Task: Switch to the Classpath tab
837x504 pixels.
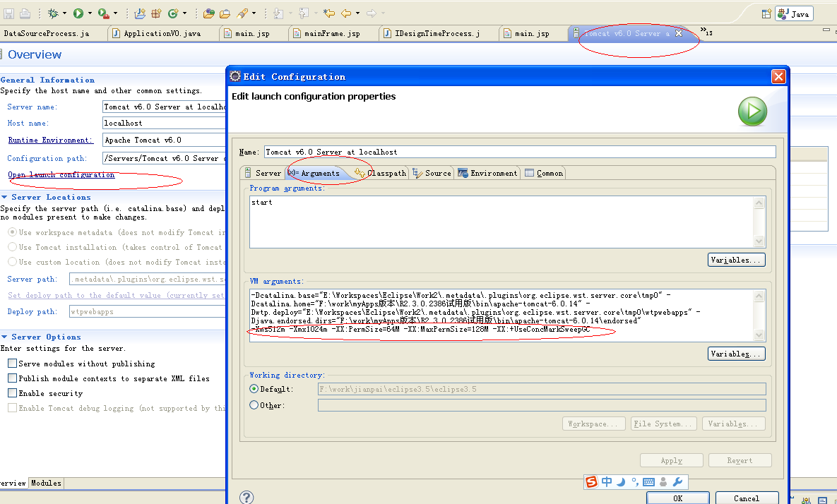Action: pyautogui.click(x=381, y=173)
